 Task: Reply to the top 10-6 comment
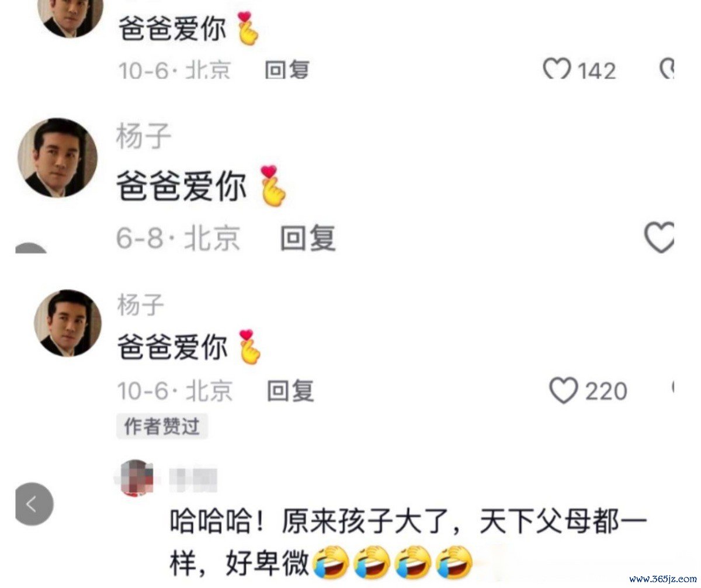(287, 70)
